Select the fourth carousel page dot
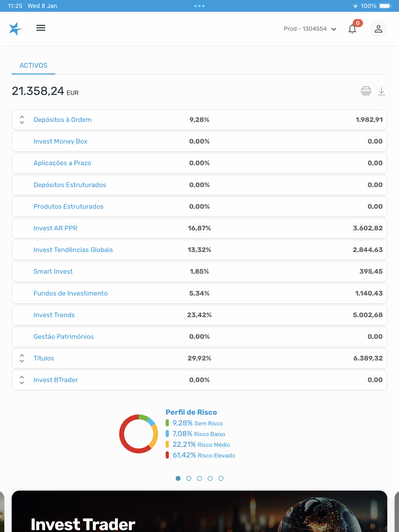 click(210, 478)
